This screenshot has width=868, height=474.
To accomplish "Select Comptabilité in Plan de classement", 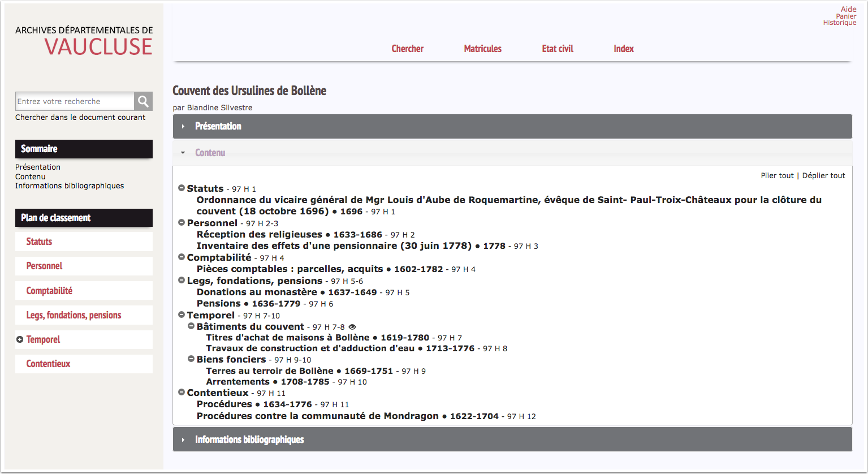I will [x=49, y=291].
